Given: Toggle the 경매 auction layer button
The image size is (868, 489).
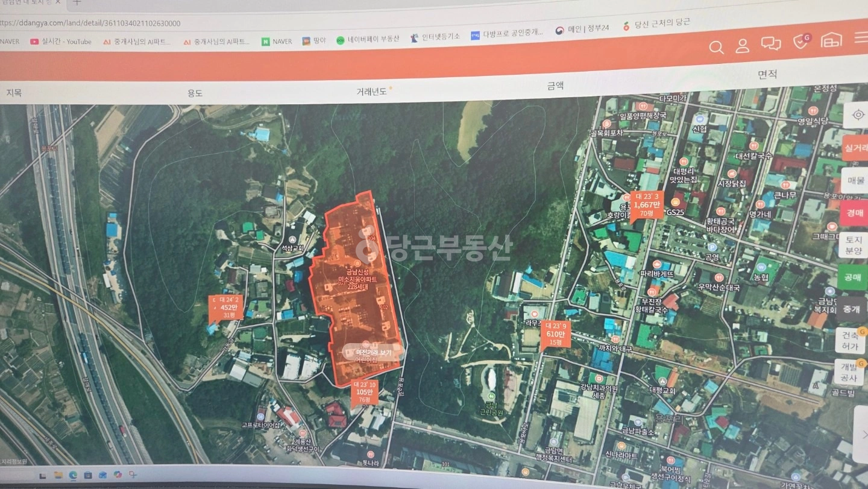Looking at the screenshot, I should (855, 213).
